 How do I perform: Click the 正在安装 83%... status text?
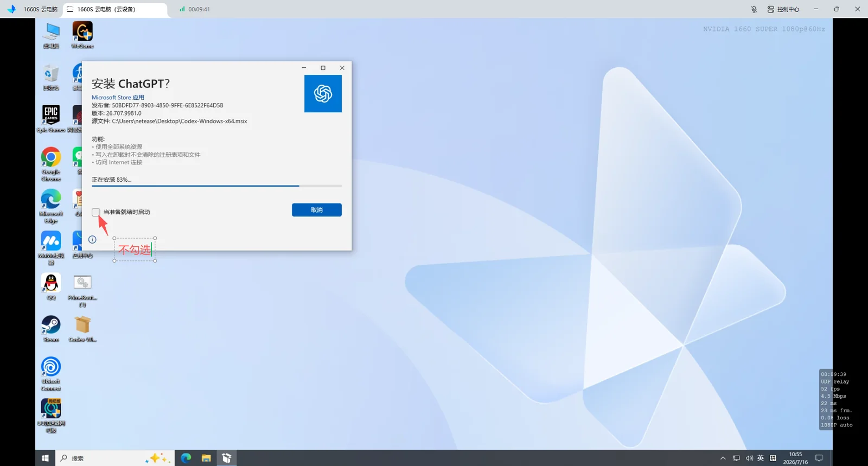pyautogui.click(x=112, y=180)
